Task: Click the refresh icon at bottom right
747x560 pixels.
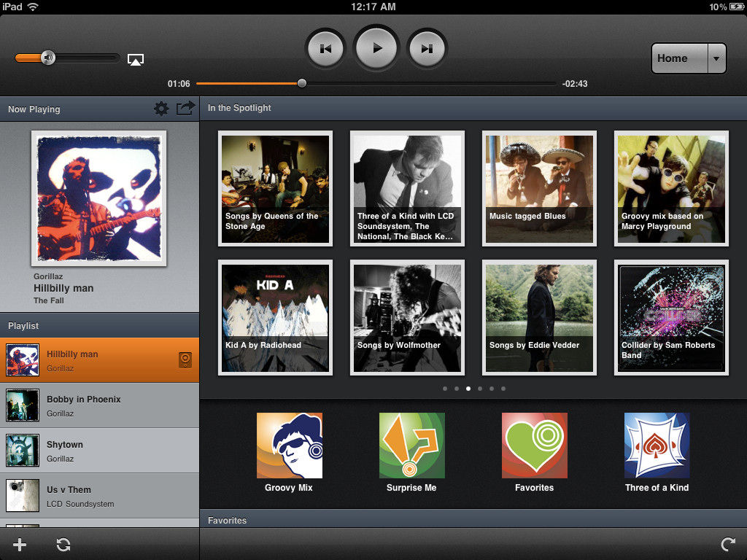Action: click(x=727, y=544)
